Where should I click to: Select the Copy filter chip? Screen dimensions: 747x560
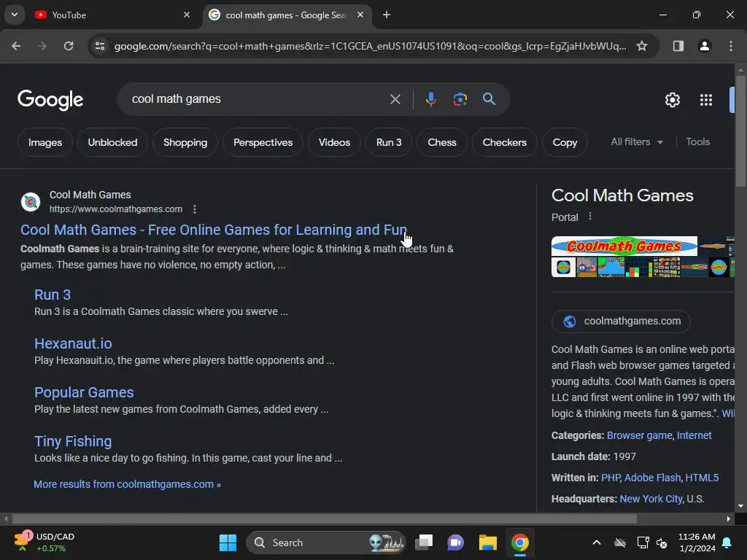pyautogui.click(x=565, y=142)
